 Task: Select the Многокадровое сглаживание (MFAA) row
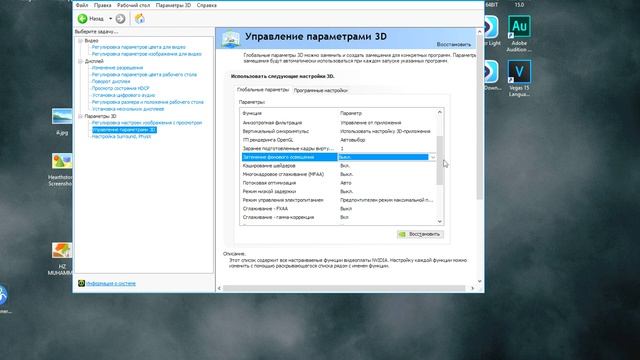point(339,174)
